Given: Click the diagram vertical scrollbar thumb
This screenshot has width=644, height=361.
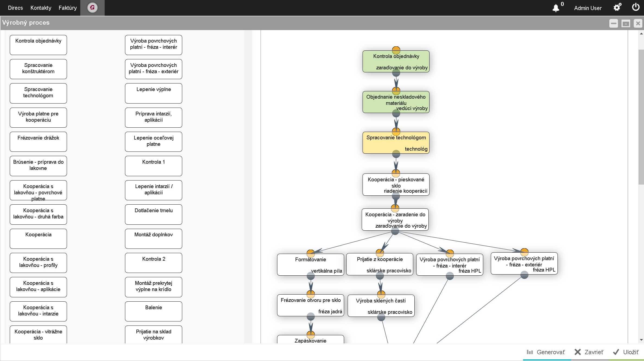Looking at the screenshot, I should coord(641,117).
